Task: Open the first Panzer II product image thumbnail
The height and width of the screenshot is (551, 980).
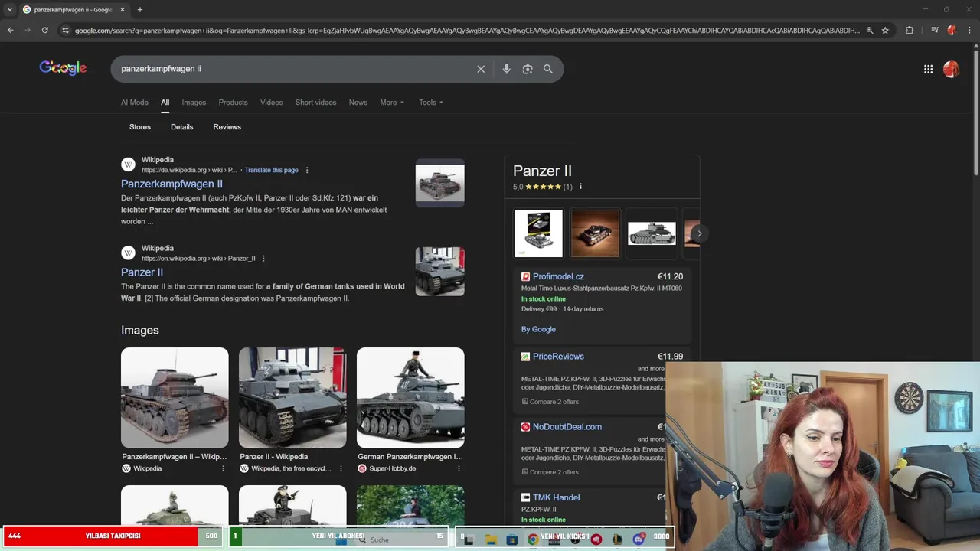Action: point(538,233)
